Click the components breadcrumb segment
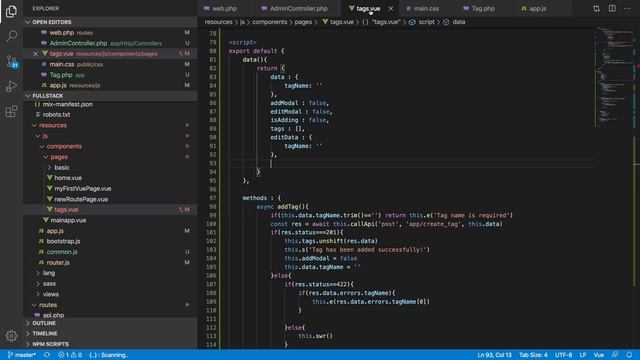Screen dimensions: 640x360 (x=269, y=22)
